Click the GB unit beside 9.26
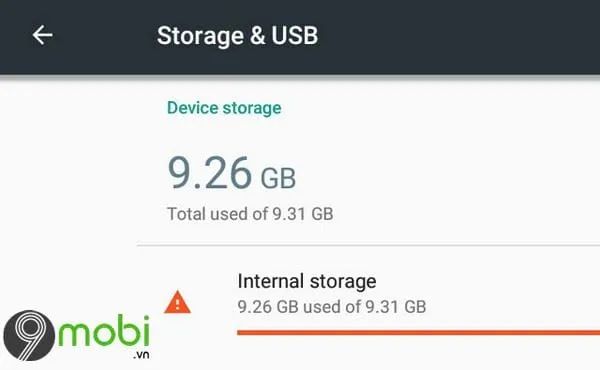Image resolution: width=600 pixels, height=370 pixels. pyautogui.click(x=278, y=178)
